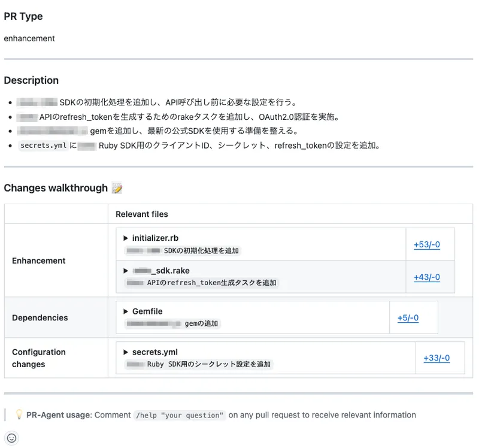Screen dimensions: 479x448
Task: Click the memo emoji beside Changes walkthrough
Action: [117, 188]
